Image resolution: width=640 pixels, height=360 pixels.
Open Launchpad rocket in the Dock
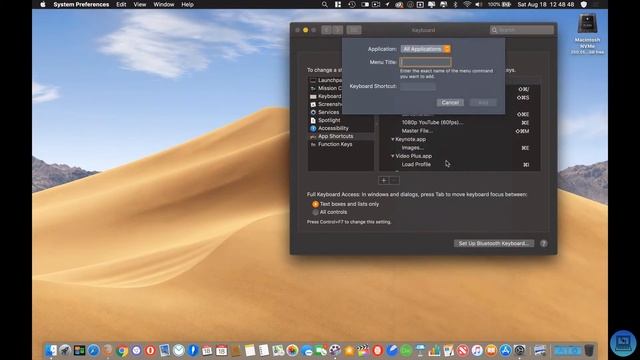[65, 350]
